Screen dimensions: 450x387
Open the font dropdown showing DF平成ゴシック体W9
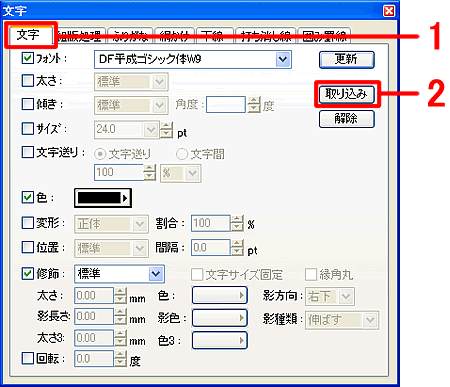193,59
